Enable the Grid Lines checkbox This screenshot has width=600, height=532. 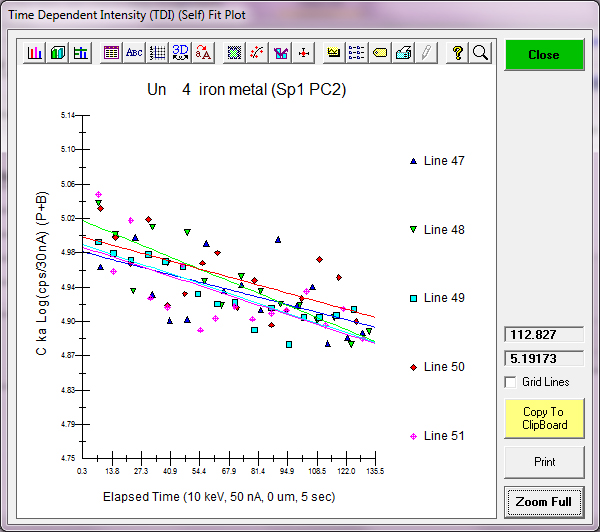point(512,382)
